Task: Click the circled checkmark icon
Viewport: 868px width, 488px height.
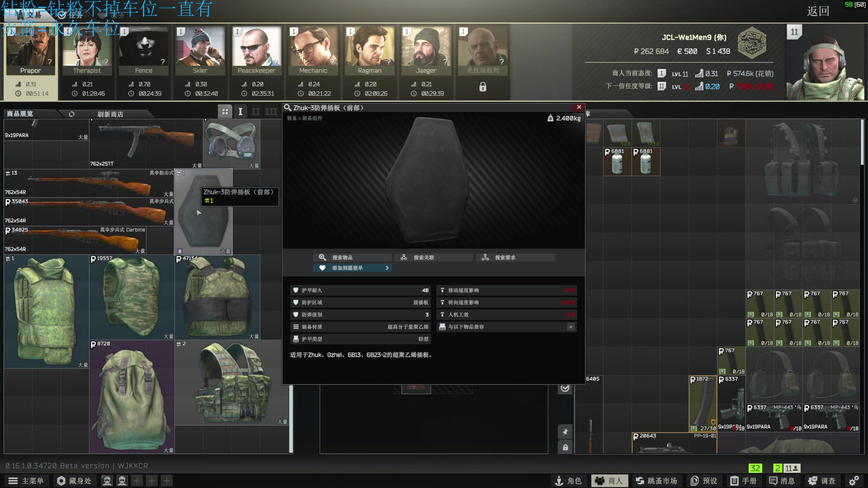Action: [x=565, y=388]
